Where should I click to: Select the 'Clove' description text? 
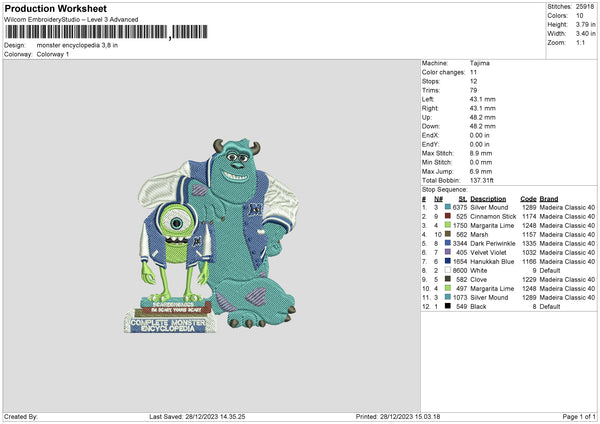click(x=479, y=279)
